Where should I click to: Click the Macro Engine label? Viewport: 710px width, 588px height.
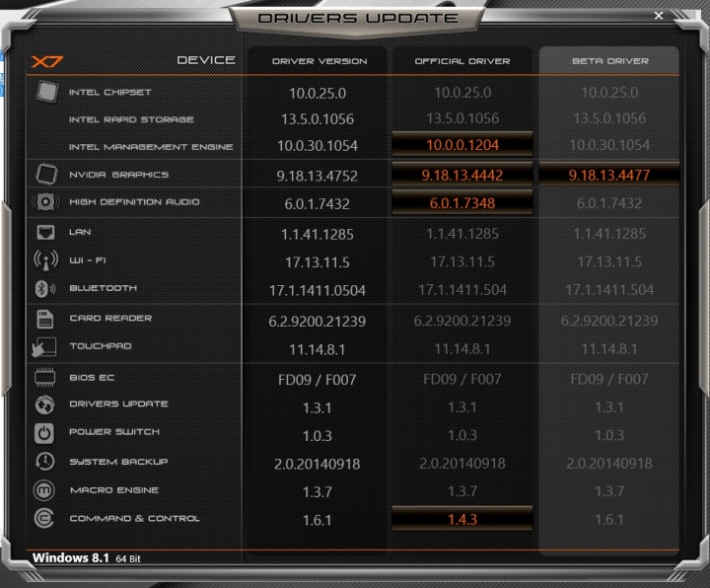tap(114, 490)
